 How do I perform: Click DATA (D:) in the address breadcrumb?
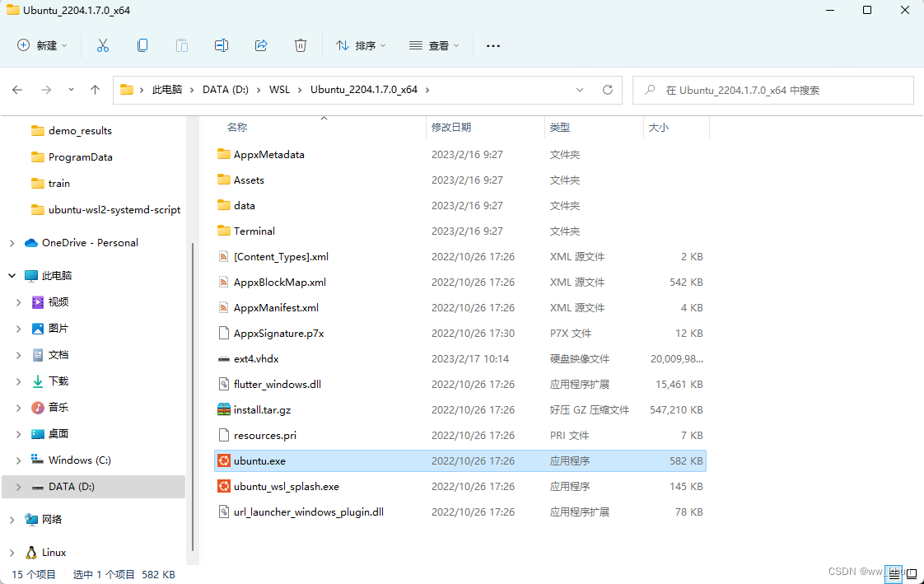226,90
